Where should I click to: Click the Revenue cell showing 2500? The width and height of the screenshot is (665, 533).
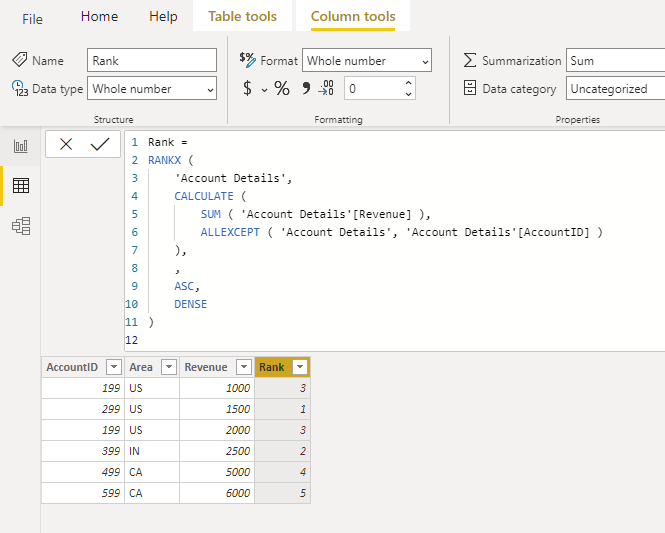click(217, 451)
